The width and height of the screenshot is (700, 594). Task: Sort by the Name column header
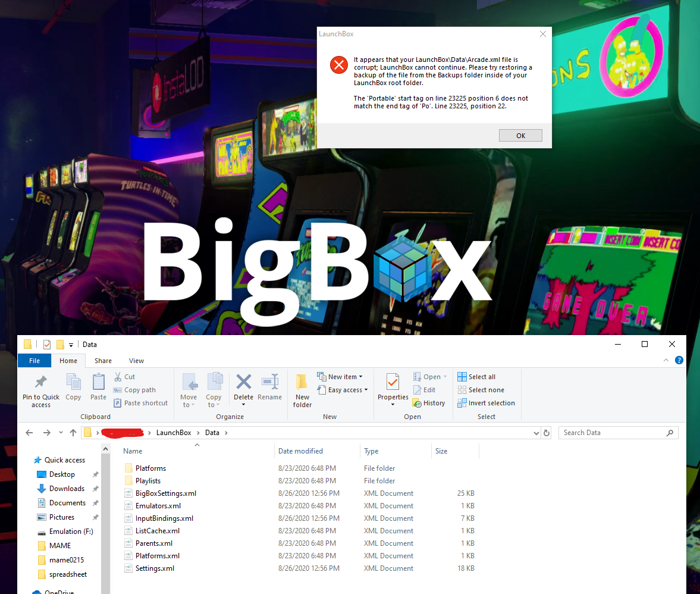click(133, 451)
